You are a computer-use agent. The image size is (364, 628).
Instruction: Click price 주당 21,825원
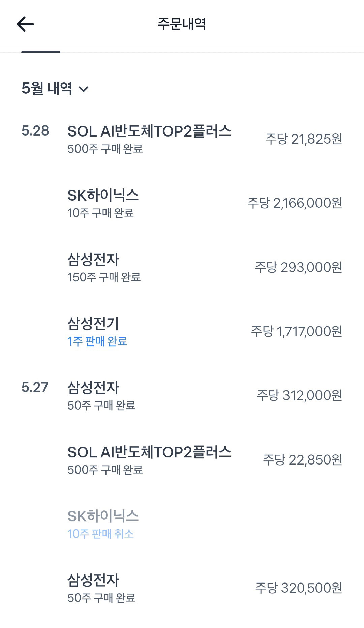point(304,139)
